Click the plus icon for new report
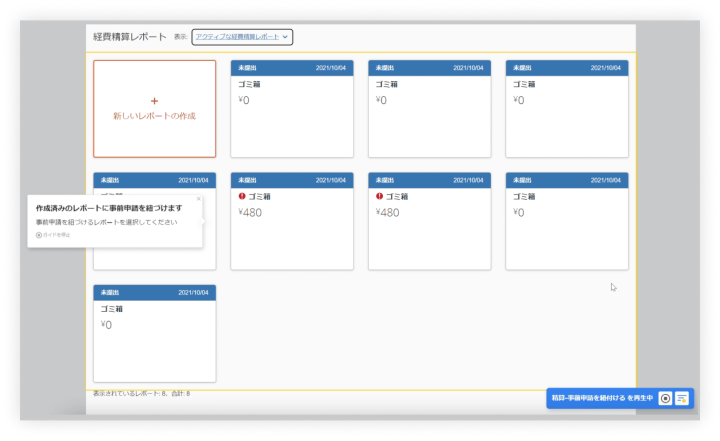The width and height of the screenshot is (720, 441). pos(154,101)
